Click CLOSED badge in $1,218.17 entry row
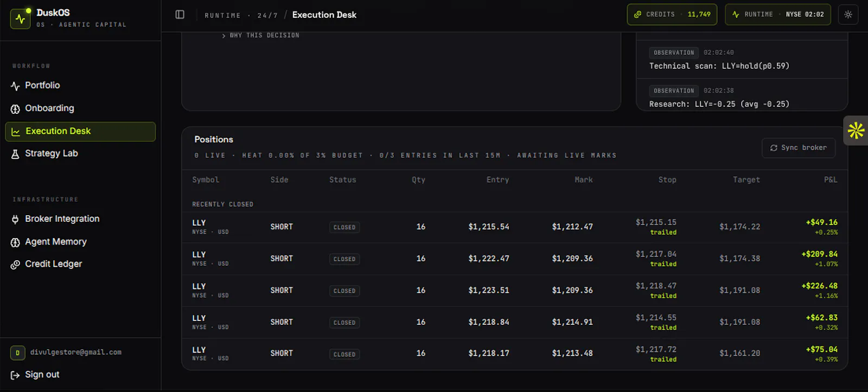 coord(344,355)
